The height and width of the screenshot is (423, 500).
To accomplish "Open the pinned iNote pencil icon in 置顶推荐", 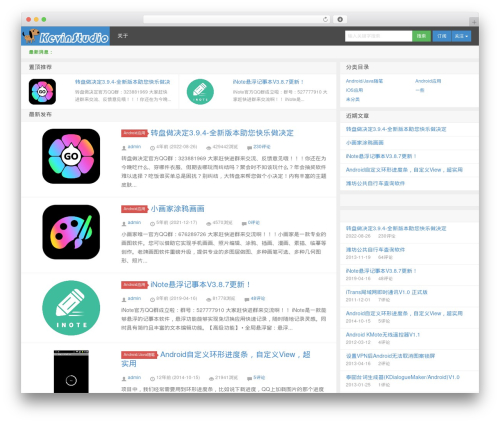I will [200, 92].
